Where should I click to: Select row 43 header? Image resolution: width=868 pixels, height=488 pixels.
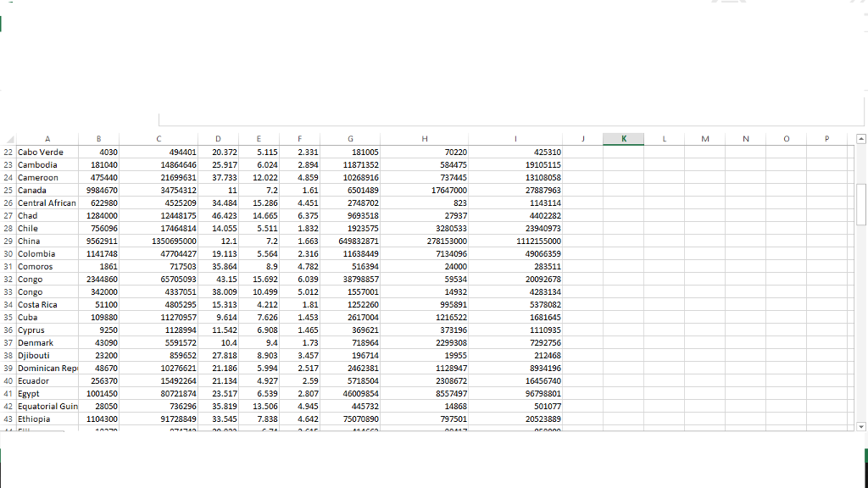(x=8, y=419)
